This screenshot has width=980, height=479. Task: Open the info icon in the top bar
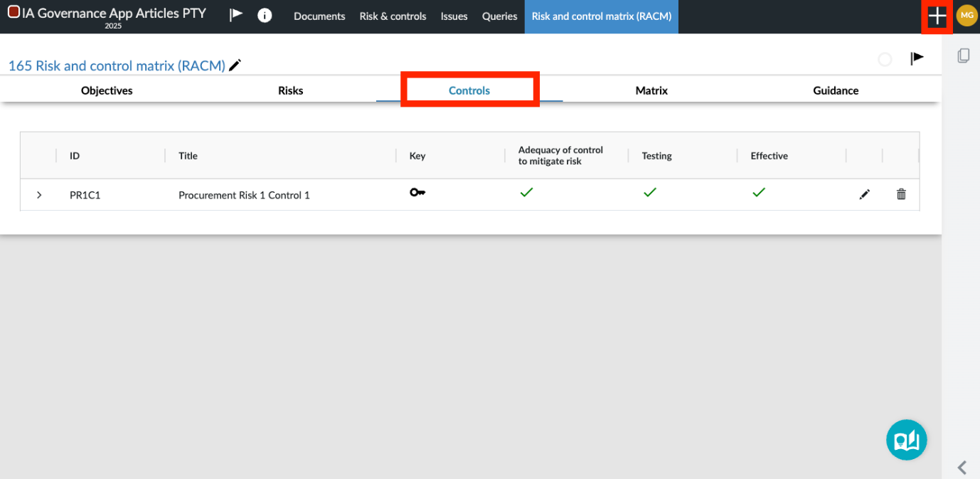click(265, 16)
